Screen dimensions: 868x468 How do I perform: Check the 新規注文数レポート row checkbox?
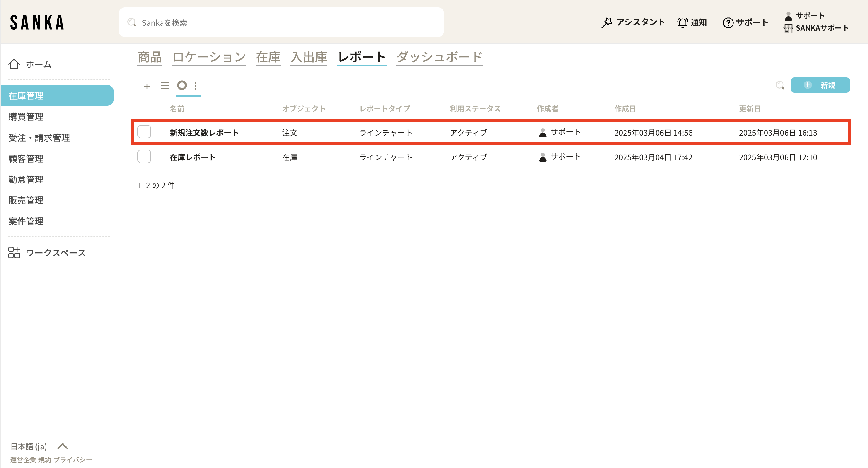click(x=144, y=132)
